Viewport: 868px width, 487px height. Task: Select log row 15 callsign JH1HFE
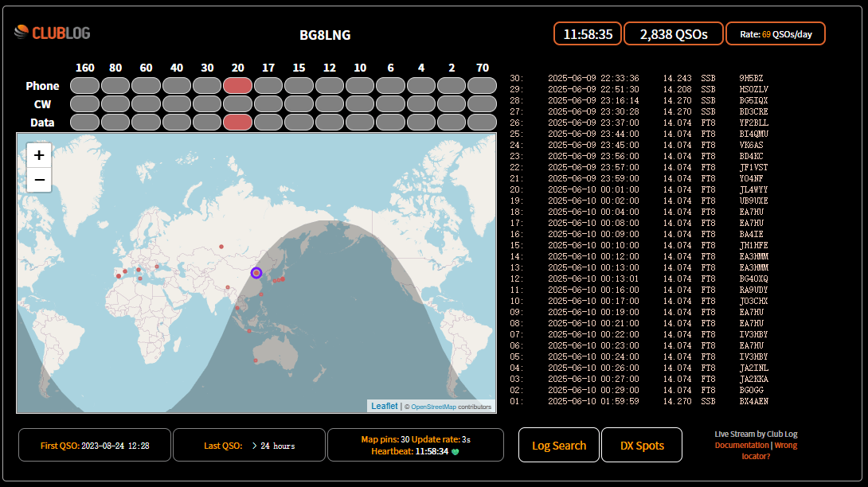(753, 245)
